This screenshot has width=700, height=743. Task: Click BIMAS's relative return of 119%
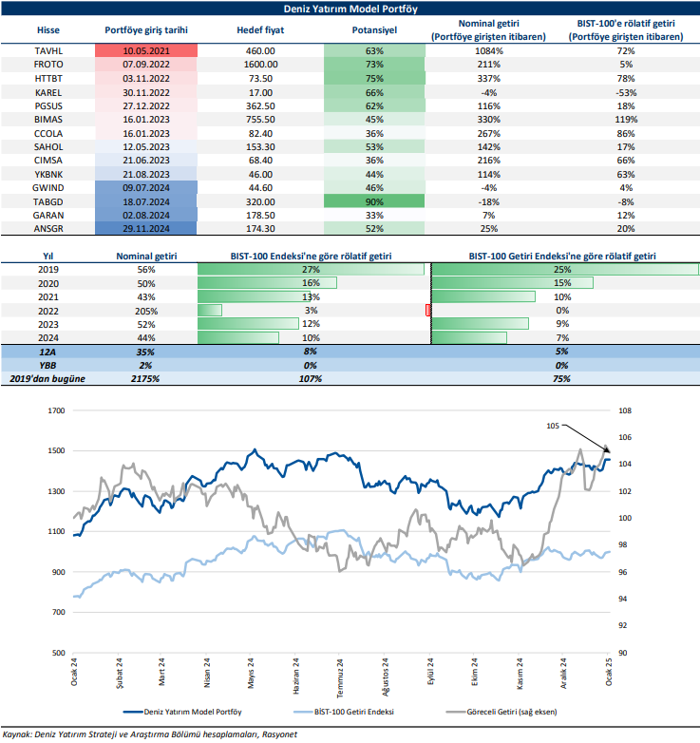point(625,120)
